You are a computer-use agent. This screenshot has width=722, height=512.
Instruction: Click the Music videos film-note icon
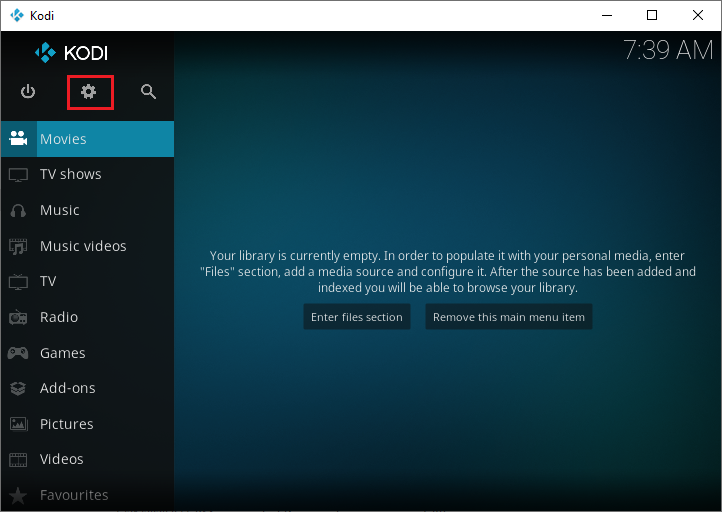[x=18, y=246]
